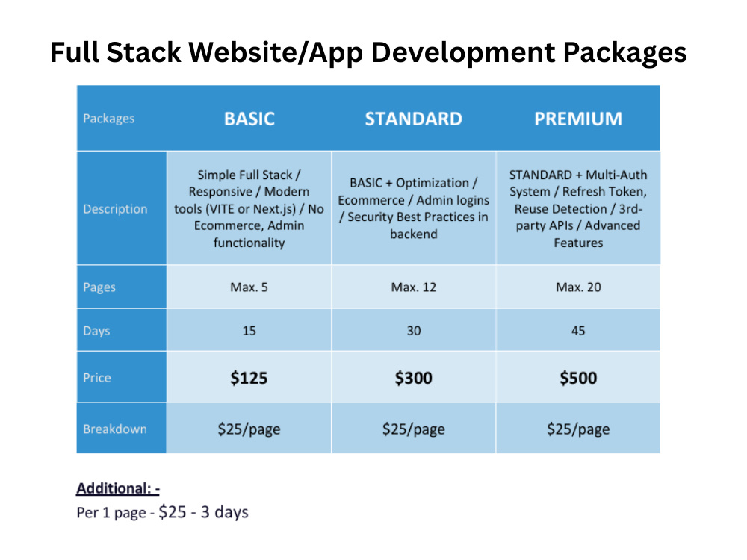Click the 'Simple Full Stack / Responsive' description cell

tap(249, 208)
